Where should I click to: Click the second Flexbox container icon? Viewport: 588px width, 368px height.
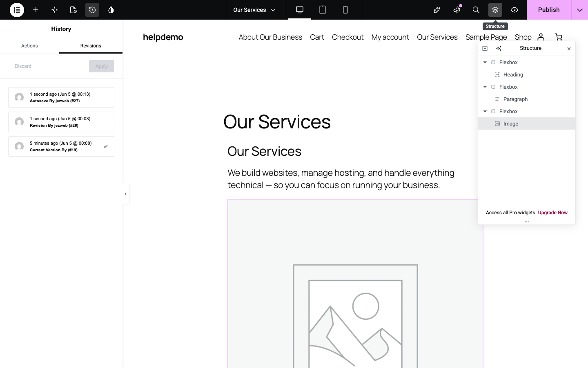click(x=493, y=87)
